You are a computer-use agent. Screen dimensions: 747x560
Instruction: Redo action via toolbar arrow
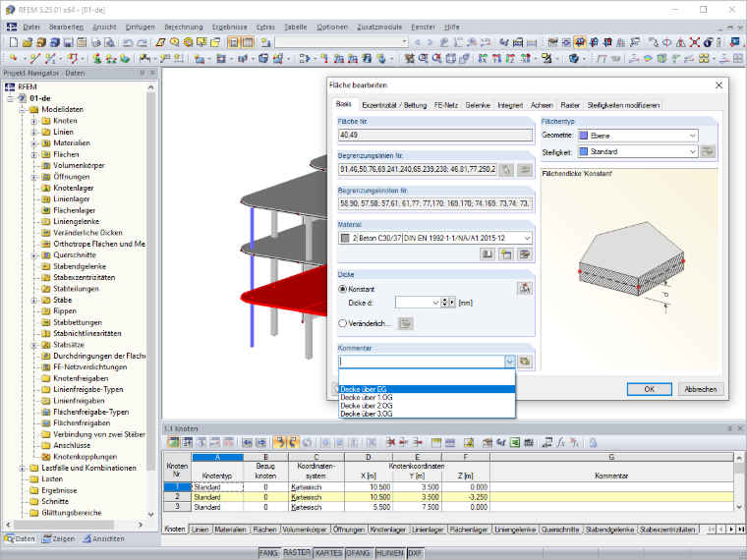pyautogui.click(x=142, y=42)
